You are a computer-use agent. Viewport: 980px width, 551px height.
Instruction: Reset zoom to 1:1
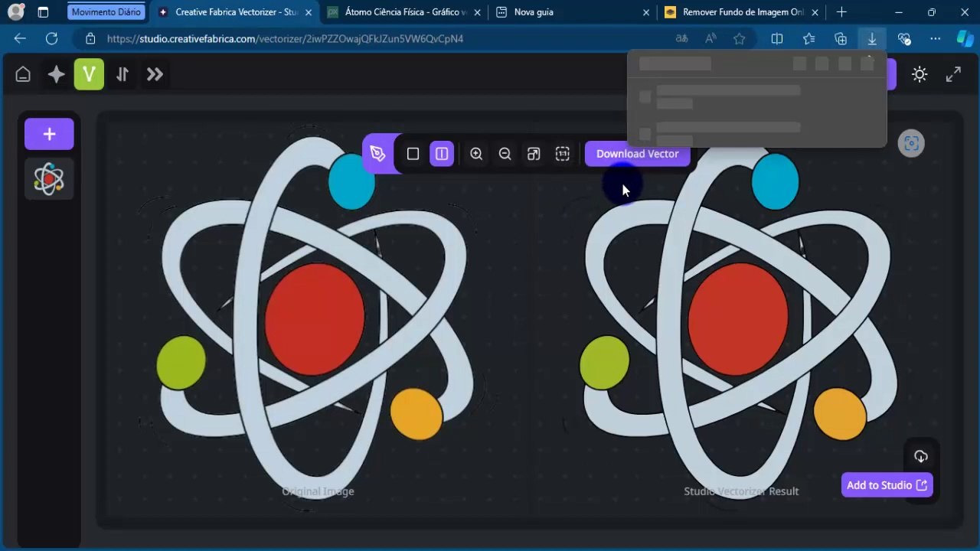[x=563, y=154]
